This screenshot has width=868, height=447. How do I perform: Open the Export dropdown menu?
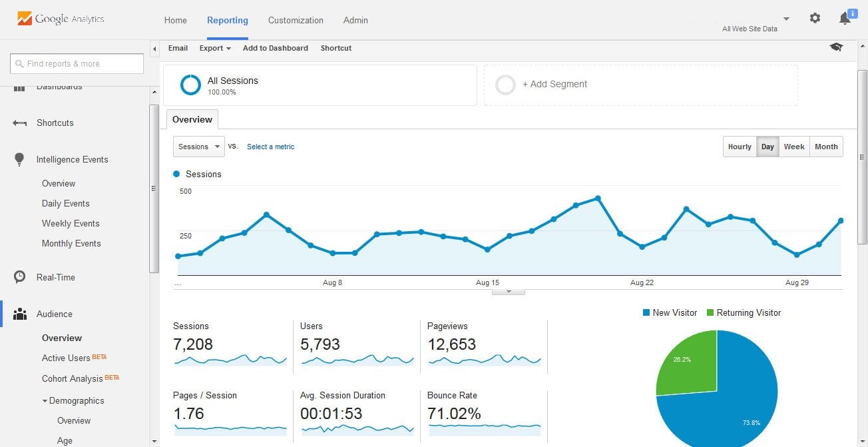215,48
